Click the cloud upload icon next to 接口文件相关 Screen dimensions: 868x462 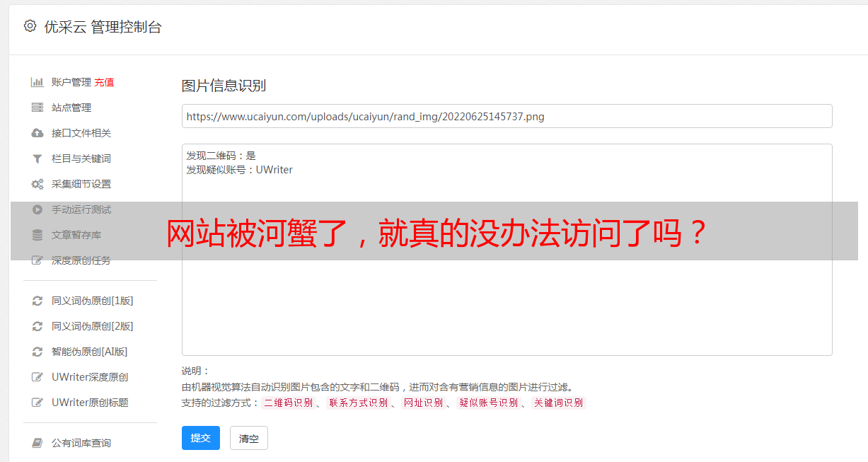[37, 133]
